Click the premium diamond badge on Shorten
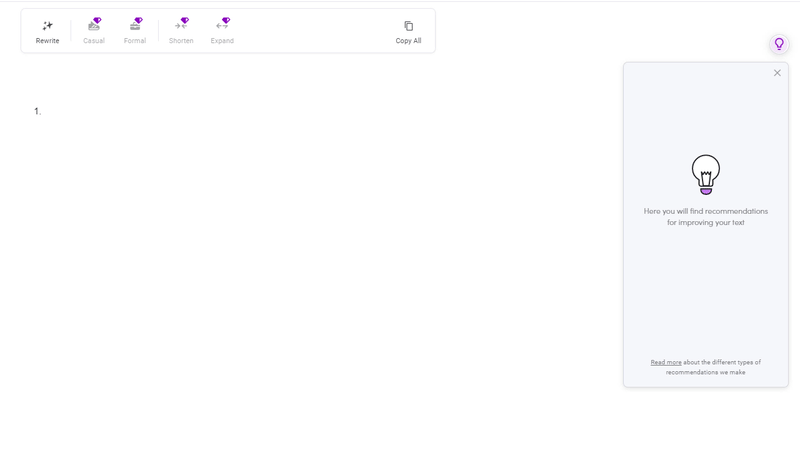Screen dimensions: 800x450 point(185,21)
